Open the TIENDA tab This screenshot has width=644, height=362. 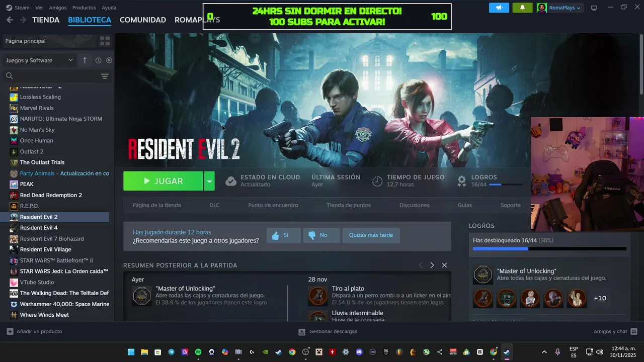(46, 20)
